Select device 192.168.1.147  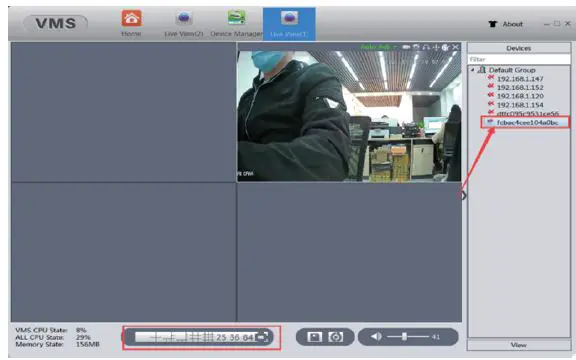pos(520,79)
